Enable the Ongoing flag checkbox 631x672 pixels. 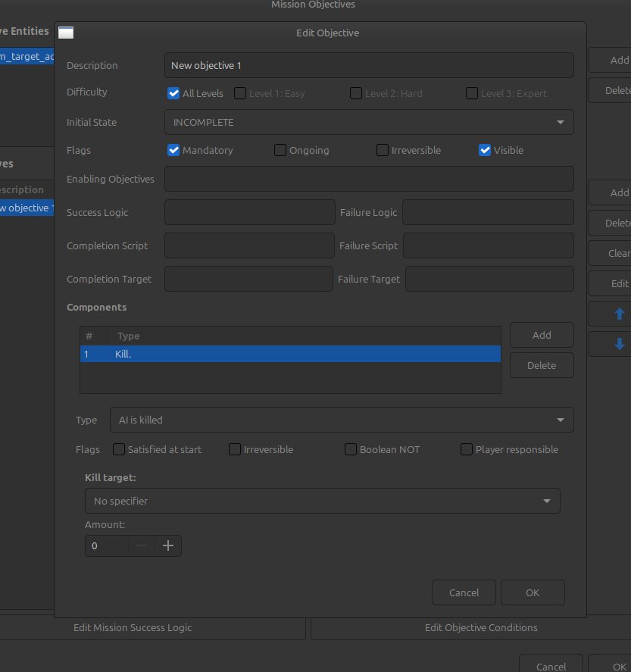pos(280,150)
